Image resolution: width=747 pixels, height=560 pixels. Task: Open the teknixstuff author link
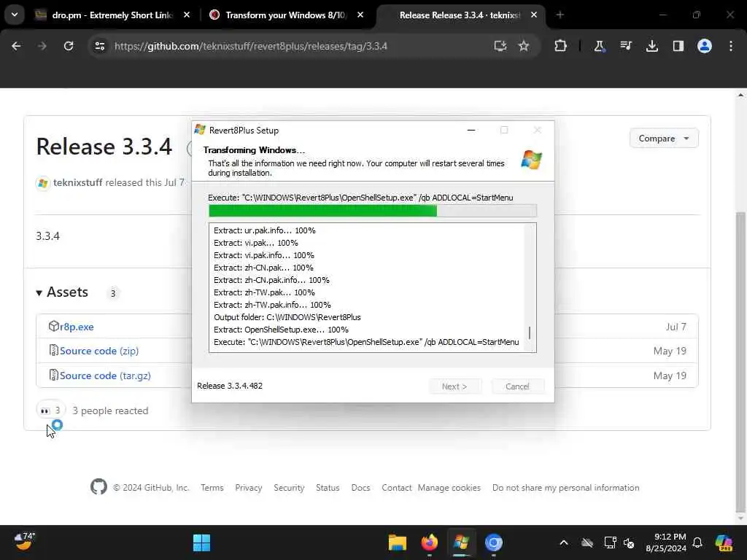pyautogui.click(x=77, y=183)
